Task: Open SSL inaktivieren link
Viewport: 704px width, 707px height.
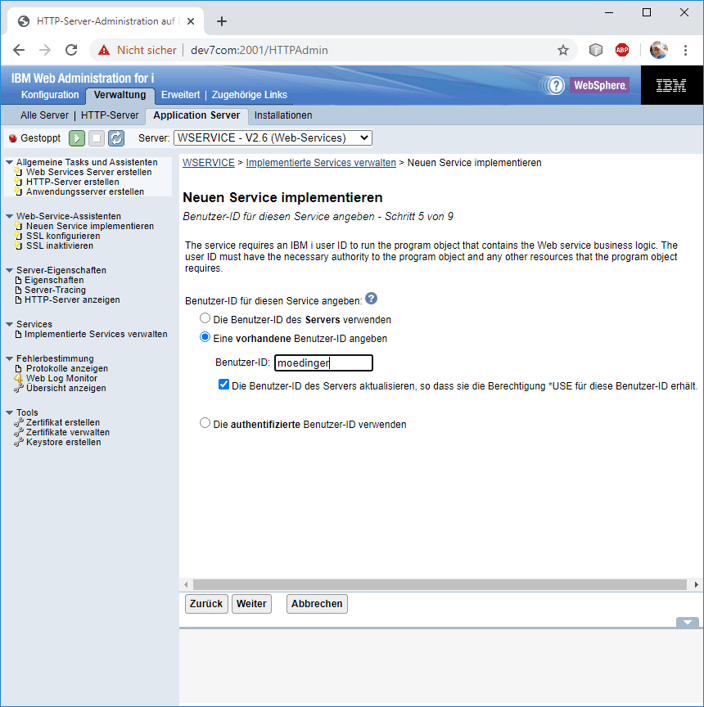Action: pos(60,246)
